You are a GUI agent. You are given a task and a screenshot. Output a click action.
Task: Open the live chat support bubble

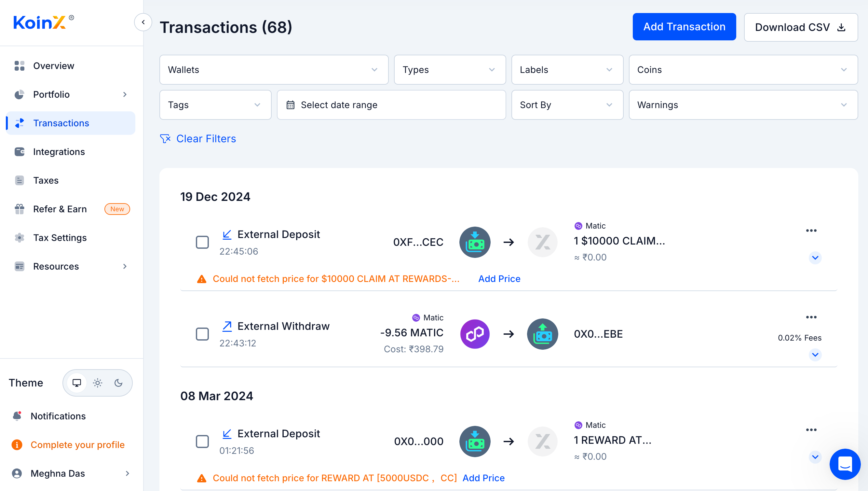(845, 464)
